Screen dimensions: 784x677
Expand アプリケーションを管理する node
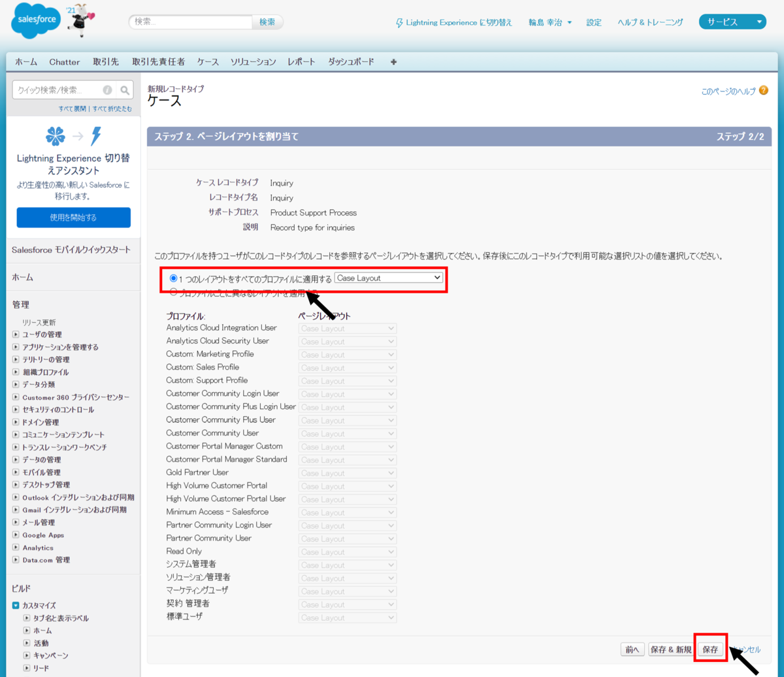click(x=16, y=347)
